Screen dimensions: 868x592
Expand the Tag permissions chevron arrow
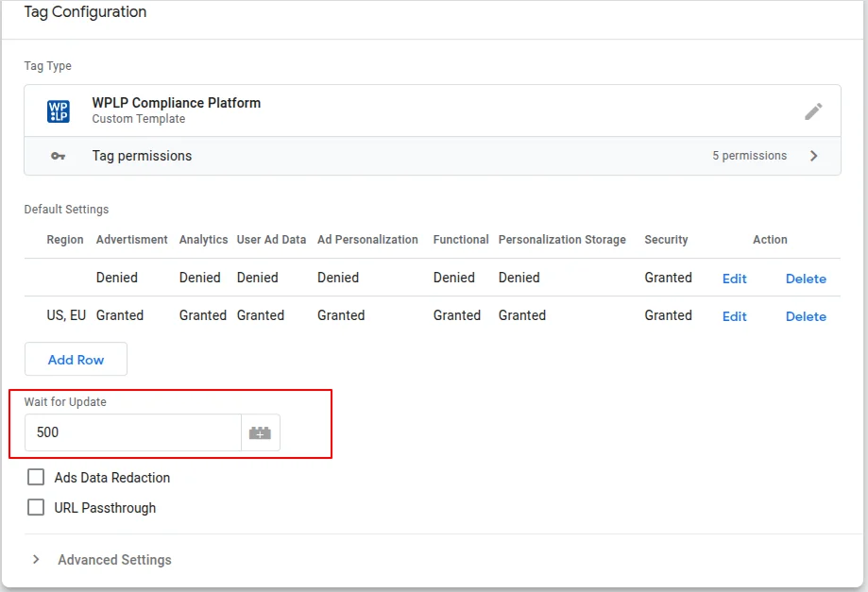(x=813, y=155)
